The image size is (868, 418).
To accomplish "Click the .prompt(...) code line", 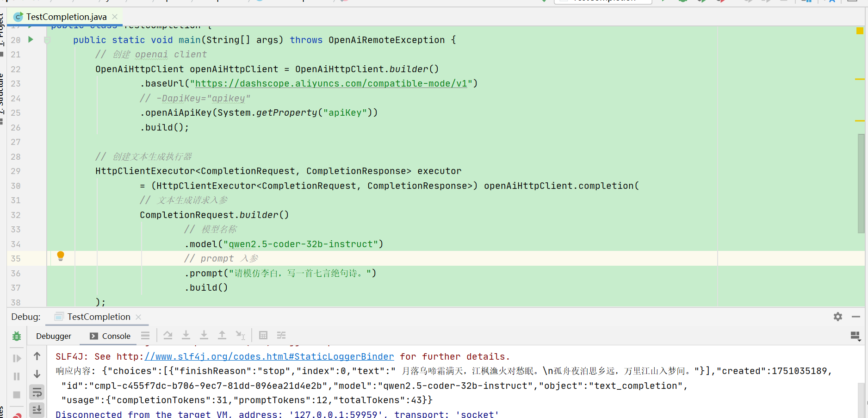I will (x=281, y=274).
